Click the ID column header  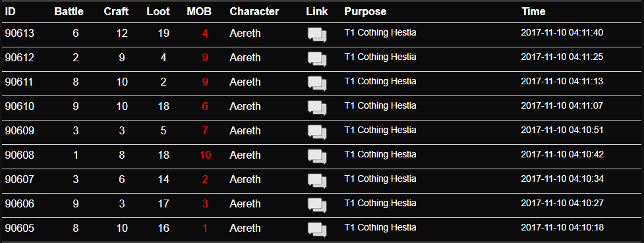[x=10, y=11]
